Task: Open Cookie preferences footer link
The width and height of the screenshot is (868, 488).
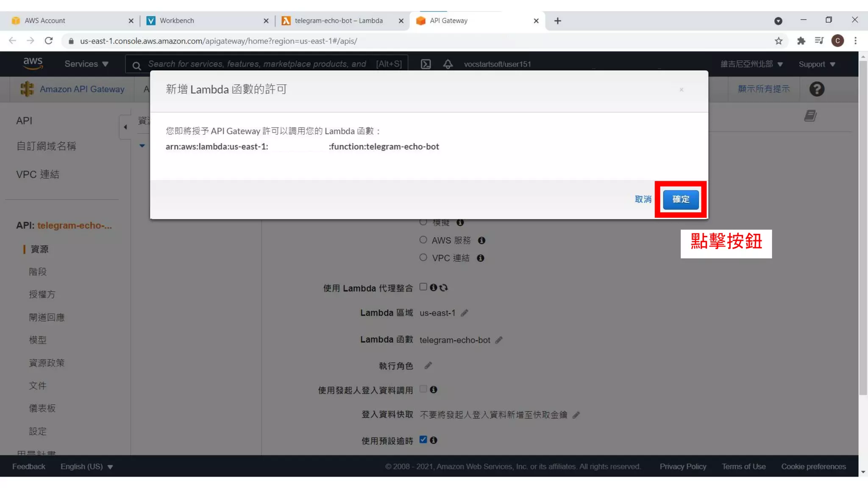Action: pos(813,466)
